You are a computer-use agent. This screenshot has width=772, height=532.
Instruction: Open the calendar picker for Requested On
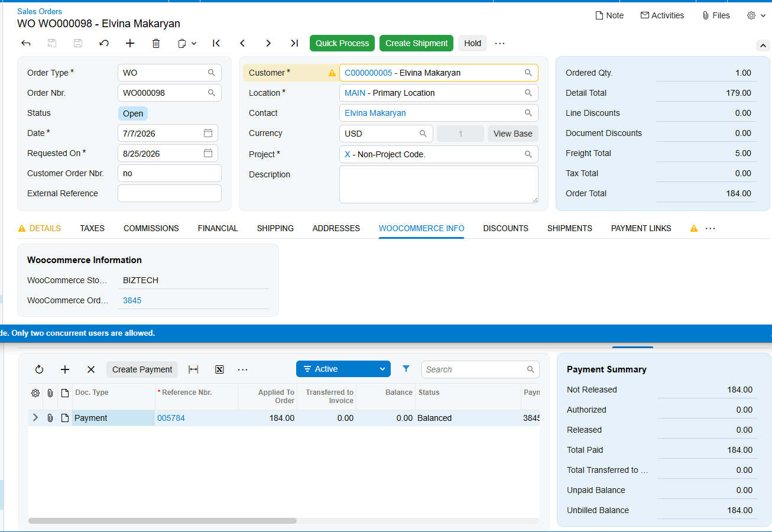[x=208, y=153]
